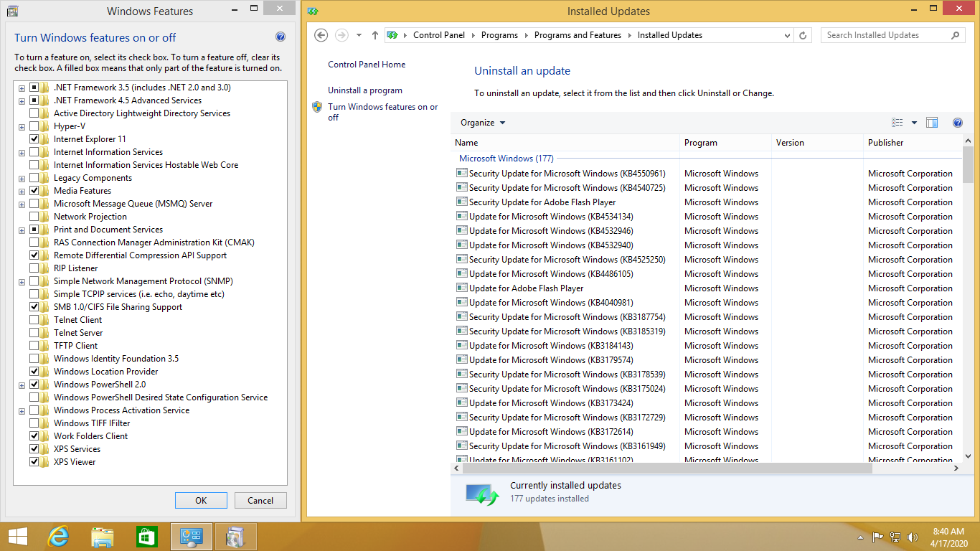Image resolution: width=980 pixels, height=551 pixels.
Task: Uncheck SMB 1.0/CIFS File Sharing Support
Action: pyautogui.click(x=34, y=307)
